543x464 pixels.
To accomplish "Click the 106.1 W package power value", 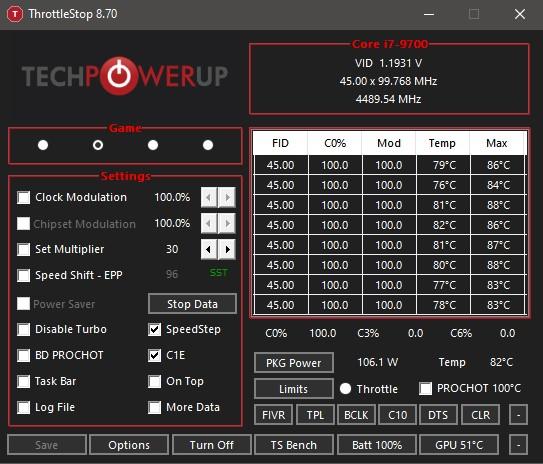I will pyautogui.click(x=377, y=363).
